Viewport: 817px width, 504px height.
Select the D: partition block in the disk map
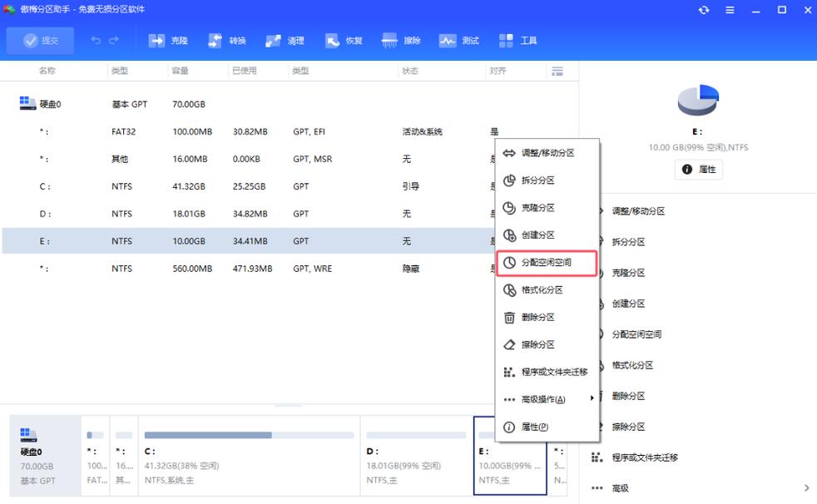point(416,454)
